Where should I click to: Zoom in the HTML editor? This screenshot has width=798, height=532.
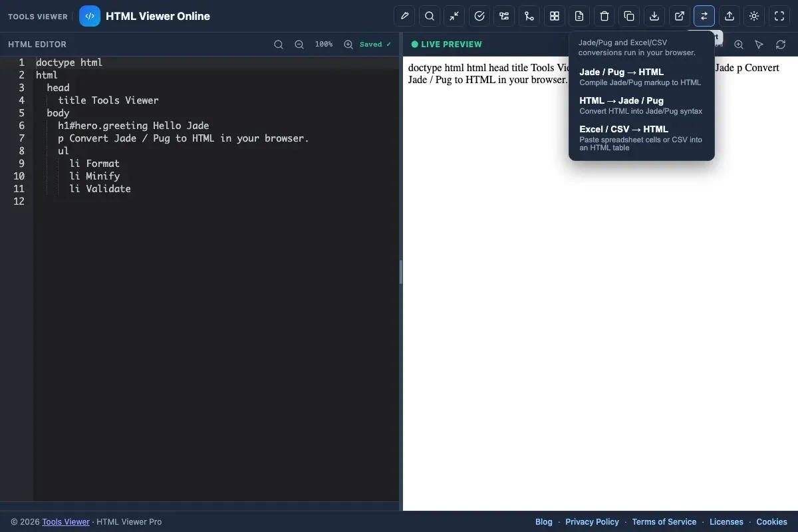coord(348,45)
